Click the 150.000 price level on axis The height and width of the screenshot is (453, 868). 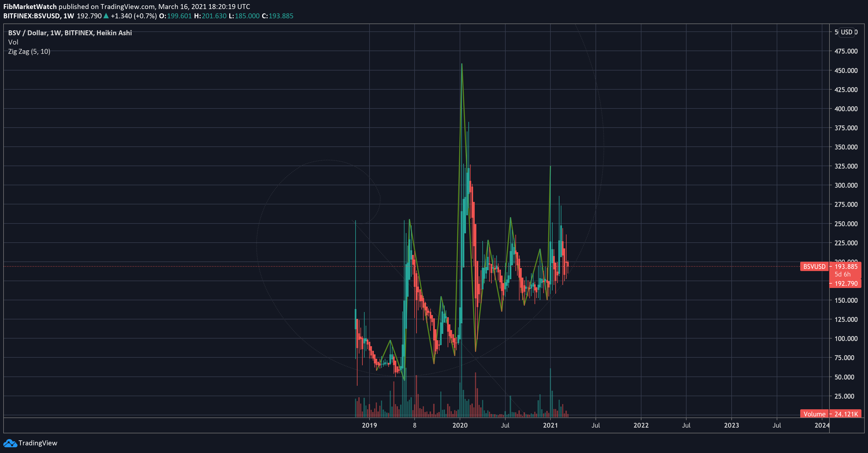(846, 300)
